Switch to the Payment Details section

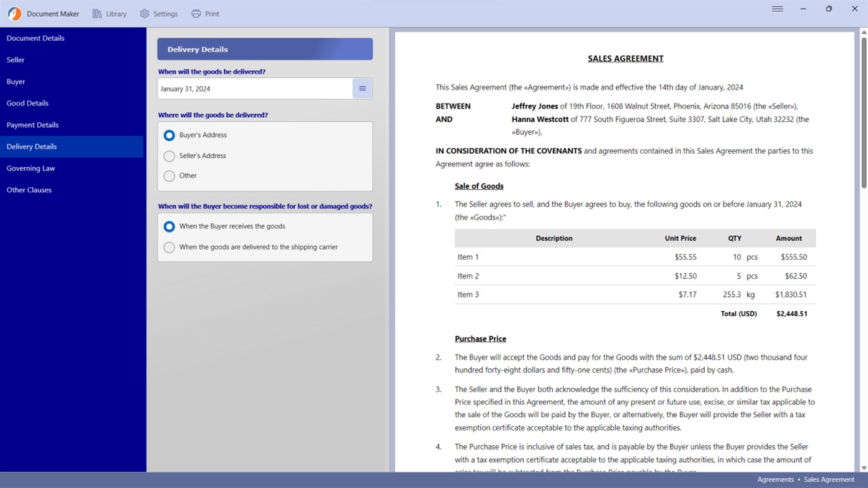tap(32, 125)
